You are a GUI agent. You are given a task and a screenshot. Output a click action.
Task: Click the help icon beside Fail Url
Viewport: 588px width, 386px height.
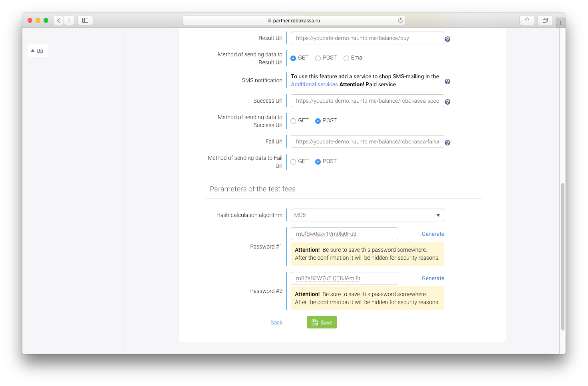(447, 143)
